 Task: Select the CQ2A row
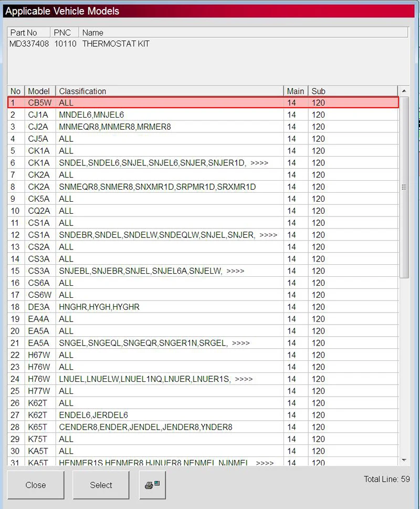click(x=203, y=211)
